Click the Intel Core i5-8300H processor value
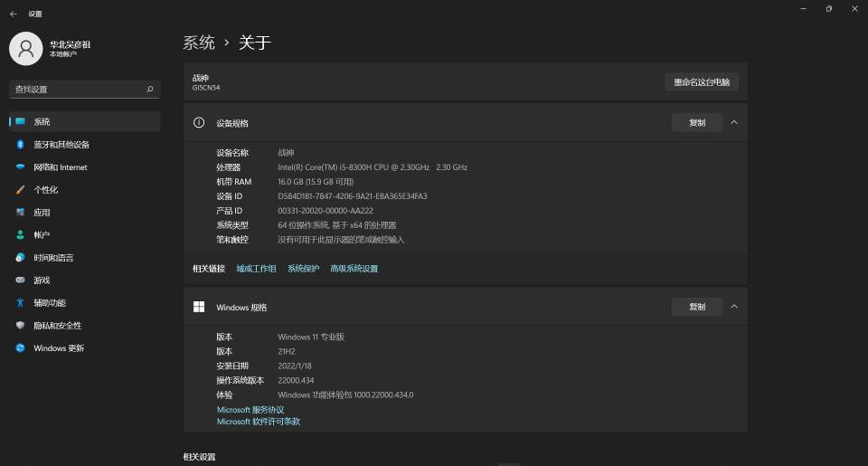 pos(373,166)
